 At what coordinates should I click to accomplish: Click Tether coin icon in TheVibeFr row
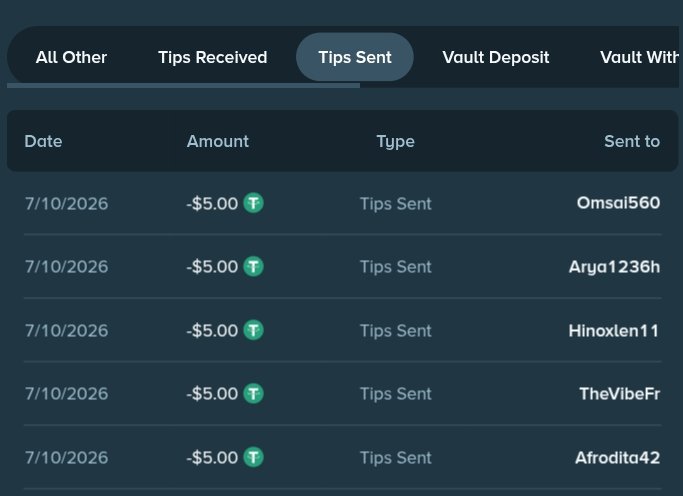tap(253, 394)
